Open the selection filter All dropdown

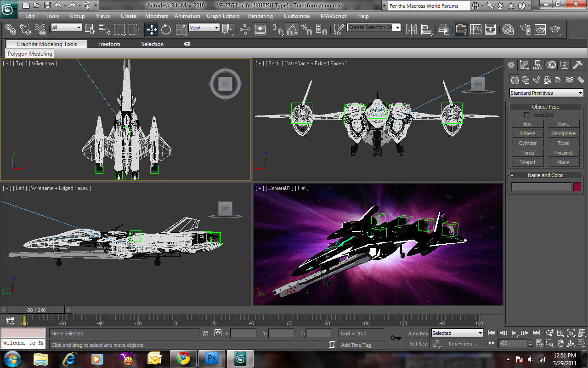coord(66,28)
